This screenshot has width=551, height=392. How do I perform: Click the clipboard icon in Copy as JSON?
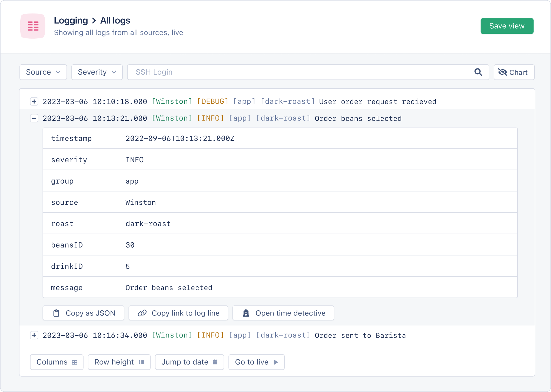[x=56, y=313]
